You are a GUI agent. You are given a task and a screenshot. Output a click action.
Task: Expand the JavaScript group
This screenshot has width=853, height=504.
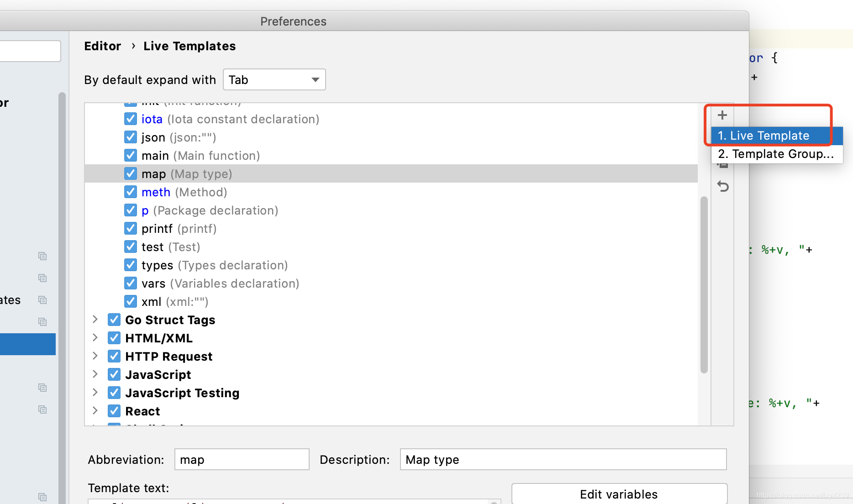pyautogui.click(x=95, y=374)
